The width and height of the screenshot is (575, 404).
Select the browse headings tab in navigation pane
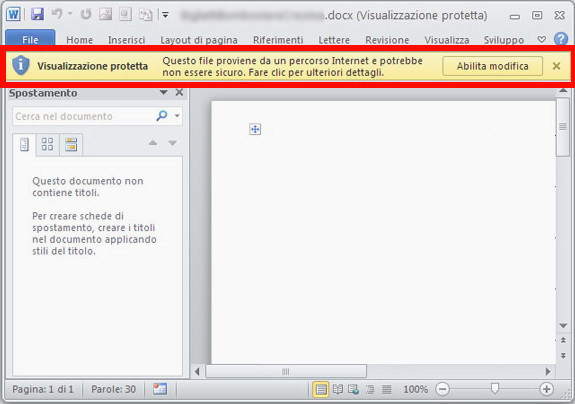24,144
